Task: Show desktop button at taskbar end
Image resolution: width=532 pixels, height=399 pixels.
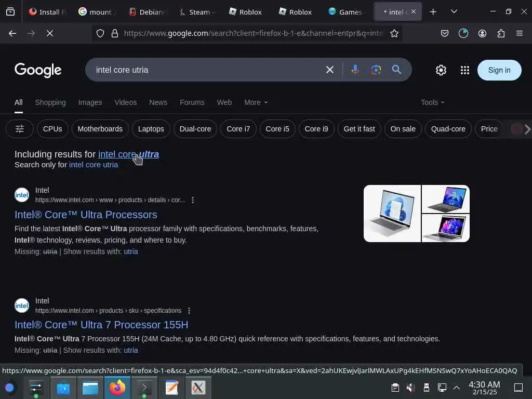Action: [x=518, y=388]
